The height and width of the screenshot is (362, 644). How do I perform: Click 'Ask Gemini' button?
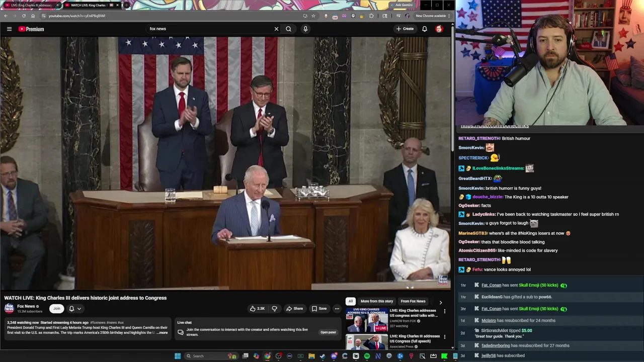click(x=403, y=5)
